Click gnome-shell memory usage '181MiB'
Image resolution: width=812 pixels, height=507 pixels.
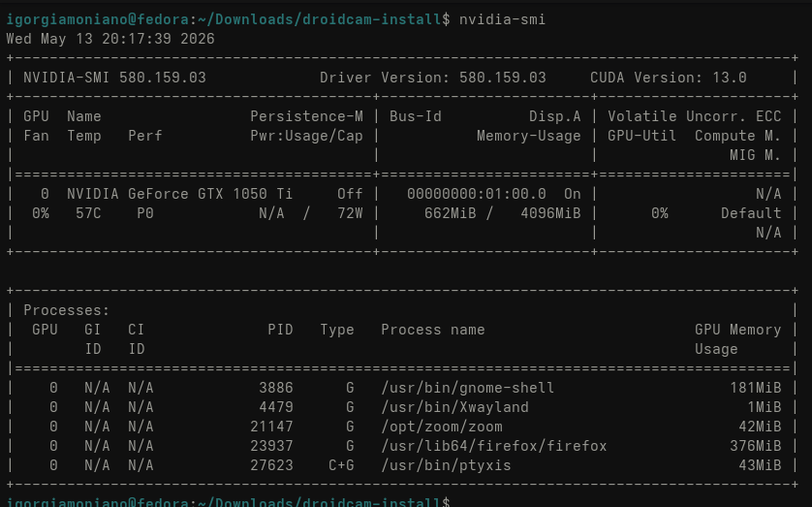755,388
